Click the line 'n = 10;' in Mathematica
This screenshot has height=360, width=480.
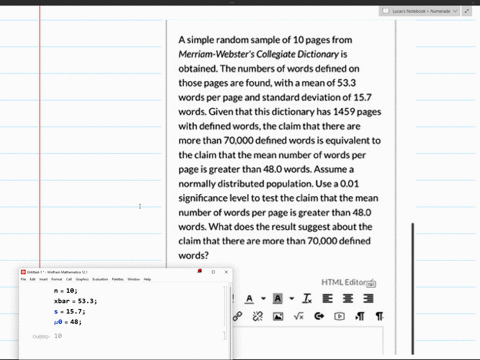point(66,291)
